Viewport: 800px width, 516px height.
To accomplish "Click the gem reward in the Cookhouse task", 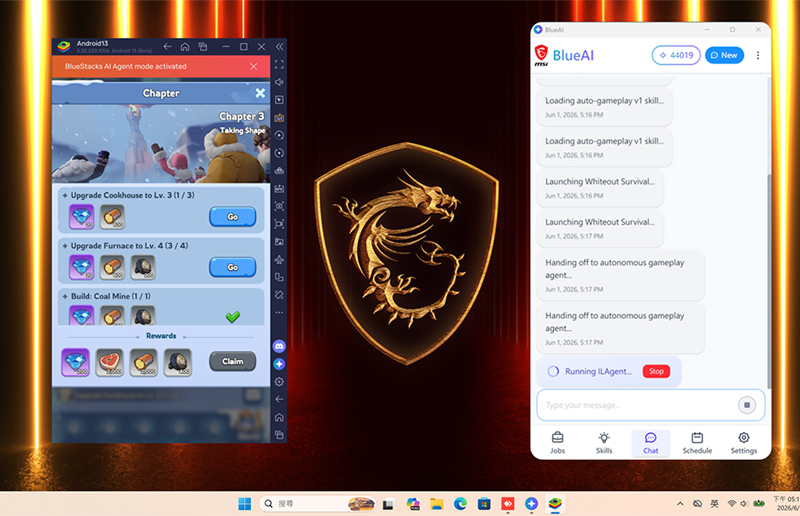I will [82, 217].
